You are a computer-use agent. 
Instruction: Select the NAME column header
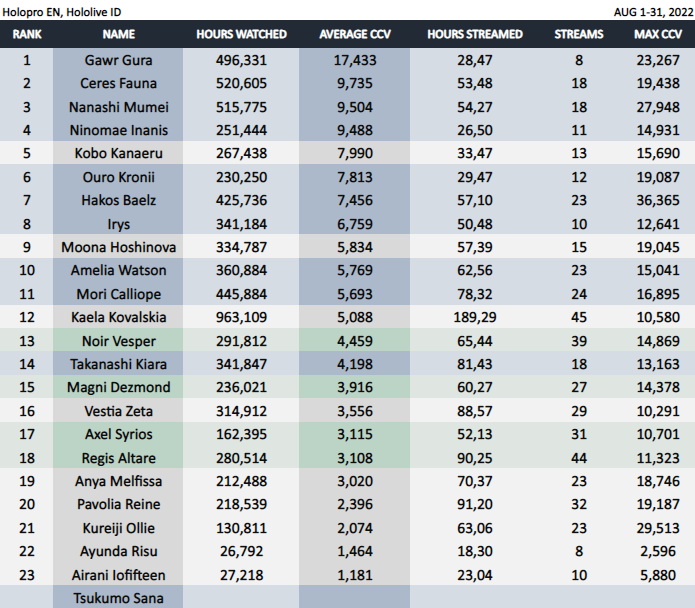119,34
